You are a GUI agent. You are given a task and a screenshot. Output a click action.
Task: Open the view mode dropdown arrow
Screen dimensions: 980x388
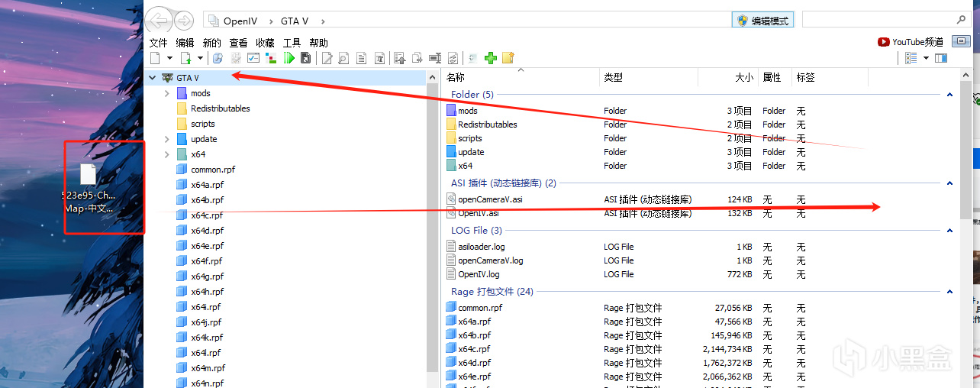tap(926, 58)
